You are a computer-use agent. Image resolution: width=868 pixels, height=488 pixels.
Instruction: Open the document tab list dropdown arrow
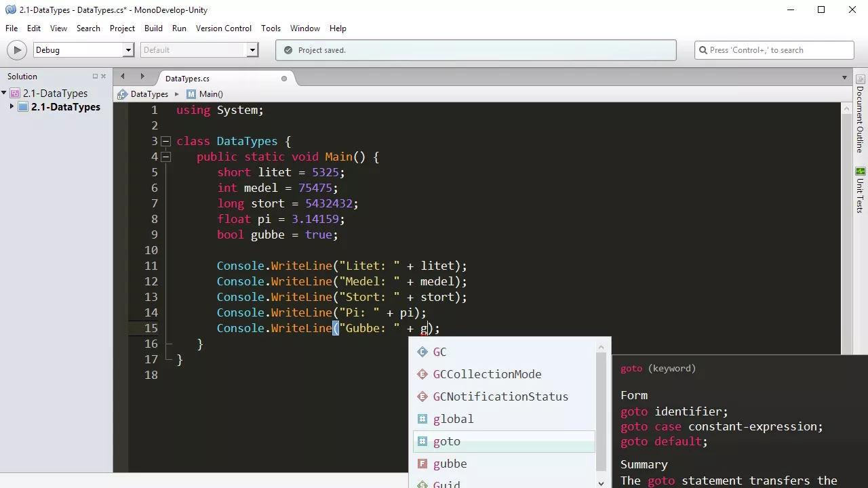click(845, 78)
